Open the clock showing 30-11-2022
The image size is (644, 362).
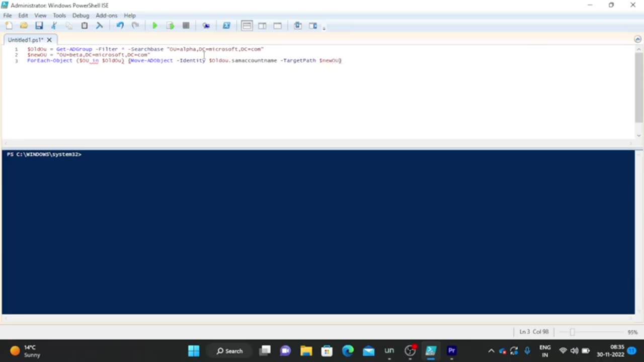point(610,351)
